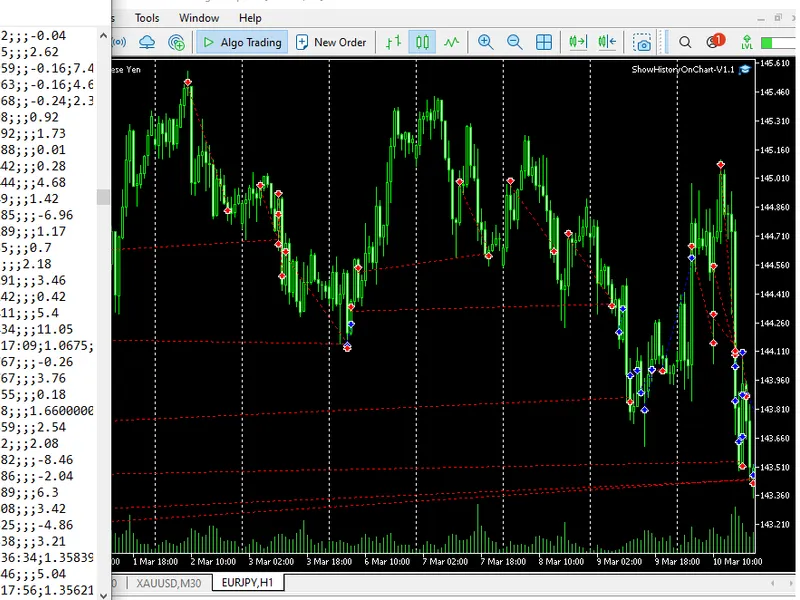Viewport: 800px width, 600px height.
Task: Switch to candlestick chart view
Action: [422, 42]
